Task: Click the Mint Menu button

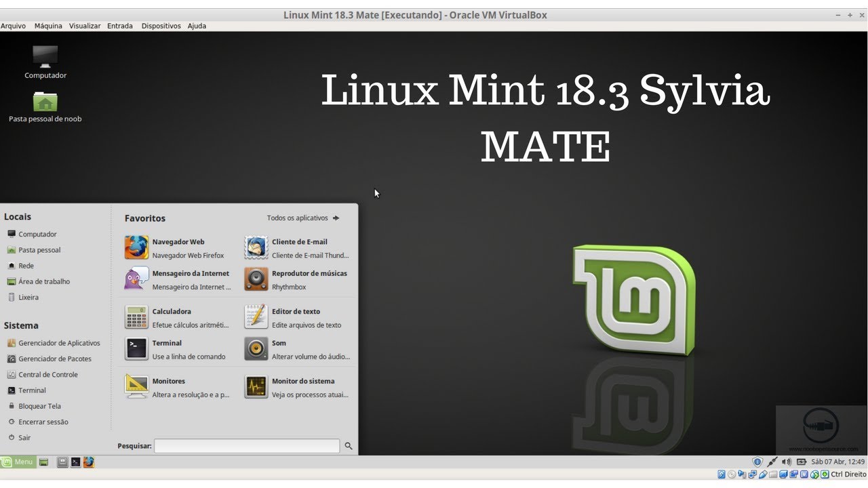Action: (x=18, y=462)
